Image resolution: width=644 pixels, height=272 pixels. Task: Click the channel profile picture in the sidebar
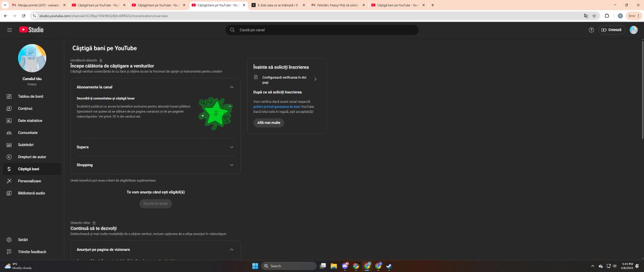pos(32,58)
